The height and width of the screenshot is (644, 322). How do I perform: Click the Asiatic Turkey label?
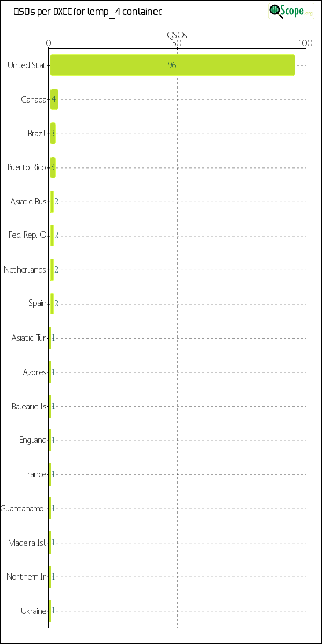29,338
